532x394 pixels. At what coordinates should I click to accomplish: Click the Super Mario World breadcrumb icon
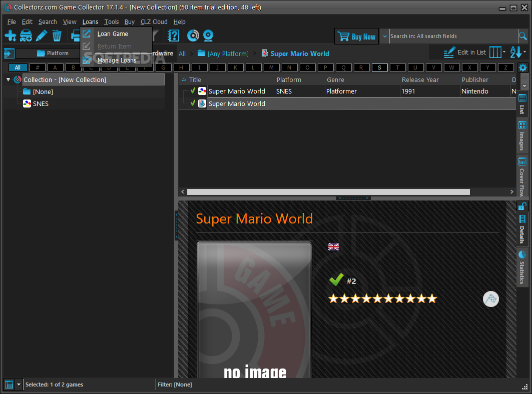click(265, 53)
